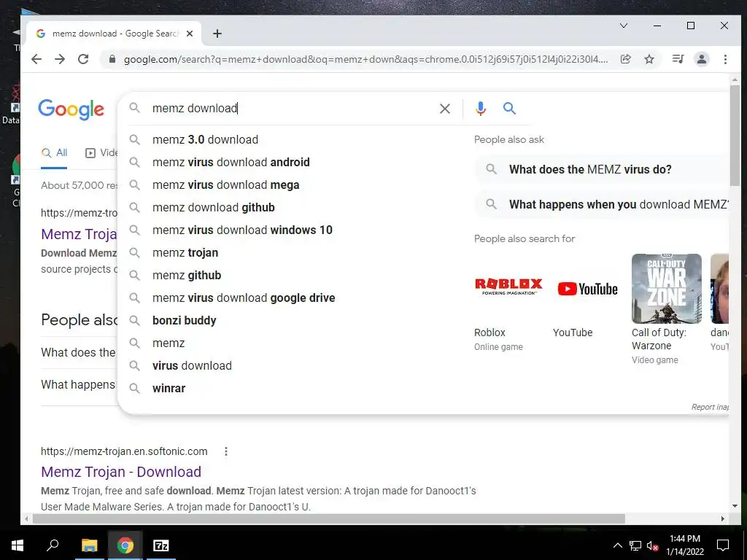Open What does the MEMZ virus do?
747x560 pixels.
point(602,169)
